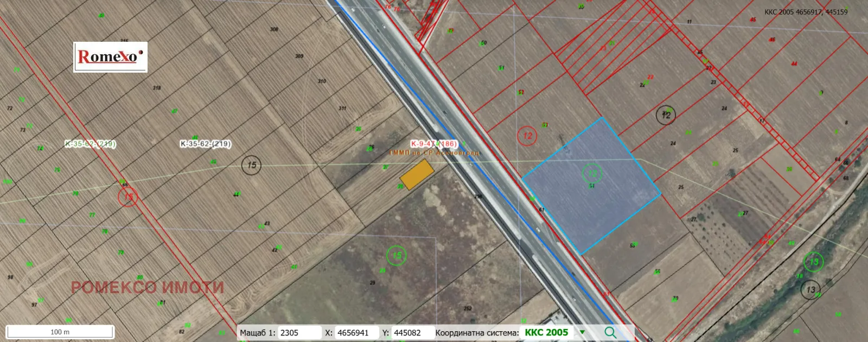Click the black circled 12 marker
The image size is (868, 342).
click(666, 115)
